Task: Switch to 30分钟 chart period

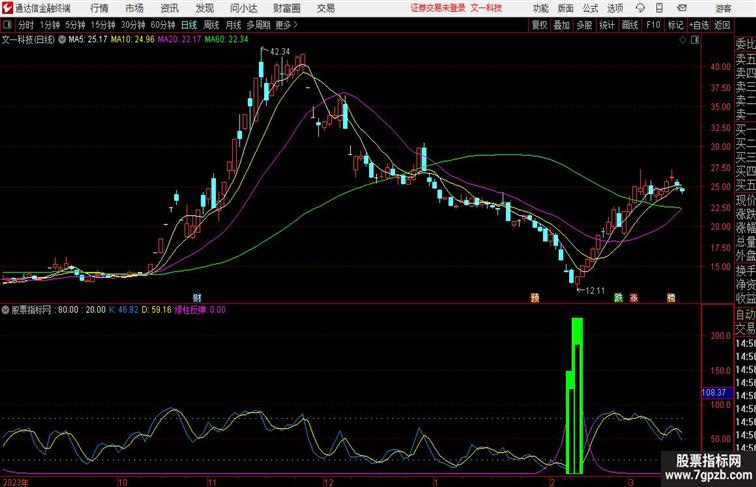Action: click(133, 25)
